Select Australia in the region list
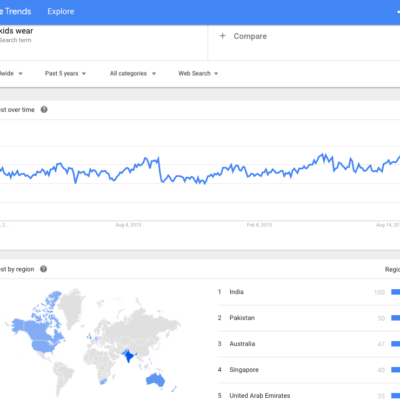Viewport: 400px width, 400px height. [x=242, y=344]
